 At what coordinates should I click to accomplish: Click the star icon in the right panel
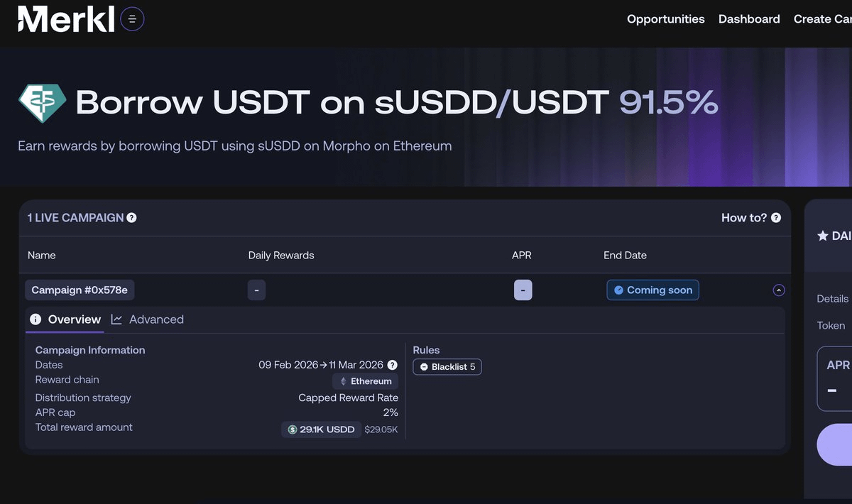823,236
